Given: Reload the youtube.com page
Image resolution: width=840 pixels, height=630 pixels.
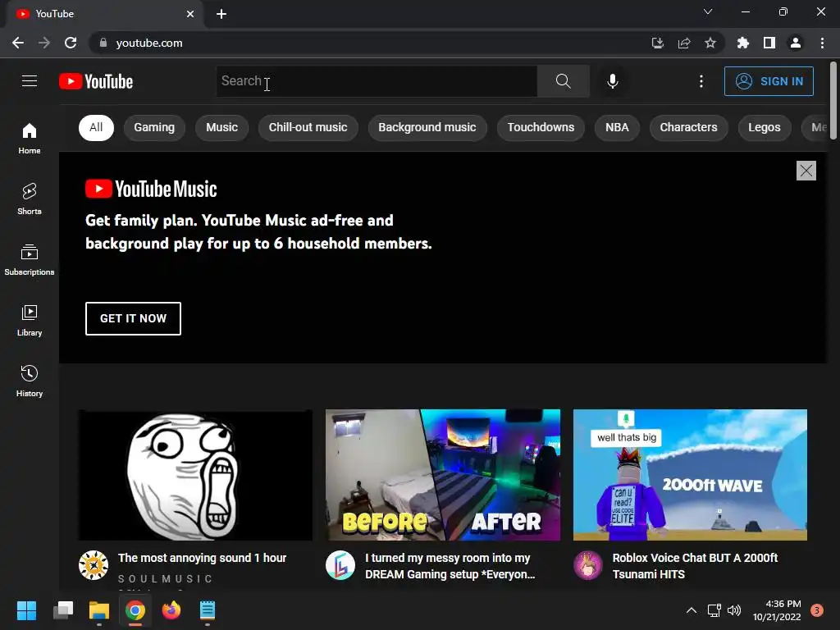Looking at the screenshot, I should (x=71, y=43).
